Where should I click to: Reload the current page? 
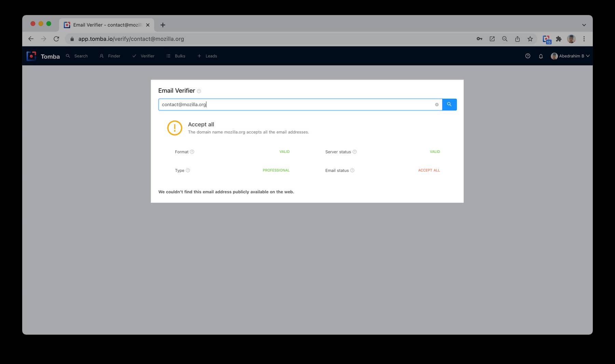56,39
